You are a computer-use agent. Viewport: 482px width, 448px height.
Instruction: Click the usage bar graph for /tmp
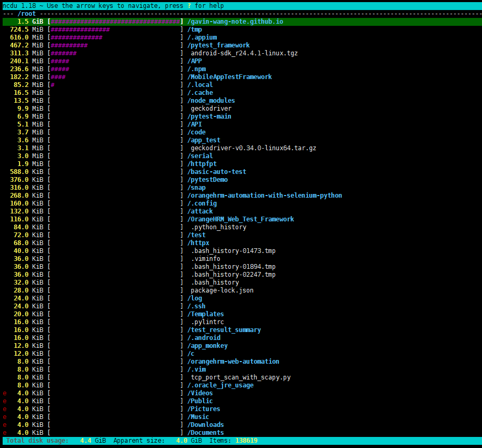tap(80, 30)
